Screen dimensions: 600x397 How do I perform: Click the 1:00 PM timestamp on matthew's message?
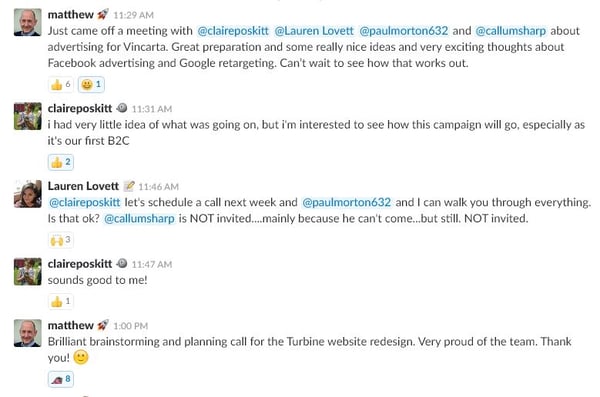pos(130,326)
